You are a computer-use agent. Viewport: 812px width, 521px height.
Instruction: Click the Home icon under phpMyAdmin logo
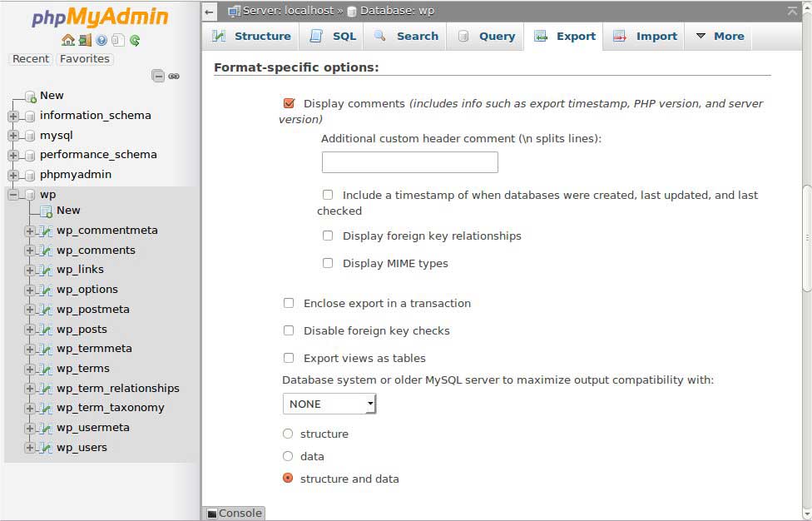tap(67, 40)
